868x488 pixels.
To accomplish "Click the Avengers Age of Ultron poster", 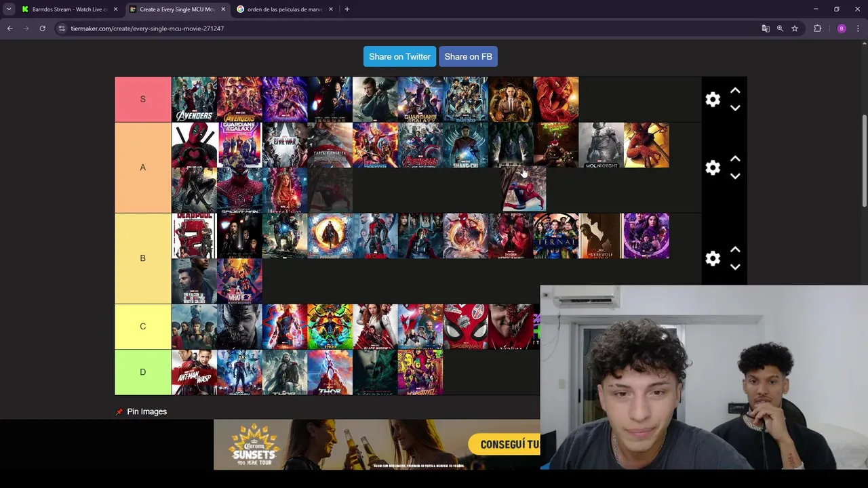I will pos(420,145).
